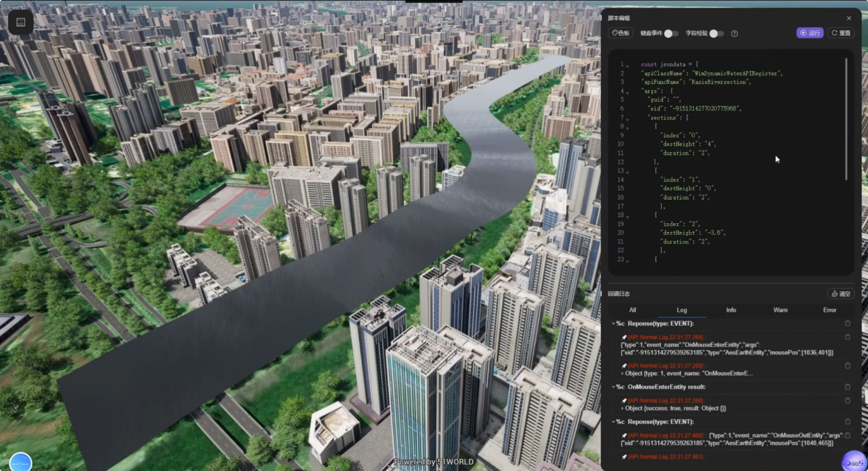Click the help question mark icon
The height and width of the screenshot is (471, 868).
734,34
